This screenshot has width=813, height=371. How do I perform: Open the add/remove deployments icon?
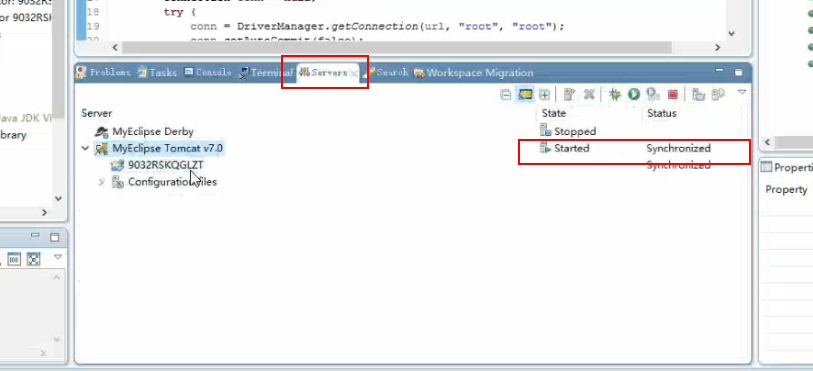coord(718,94)
